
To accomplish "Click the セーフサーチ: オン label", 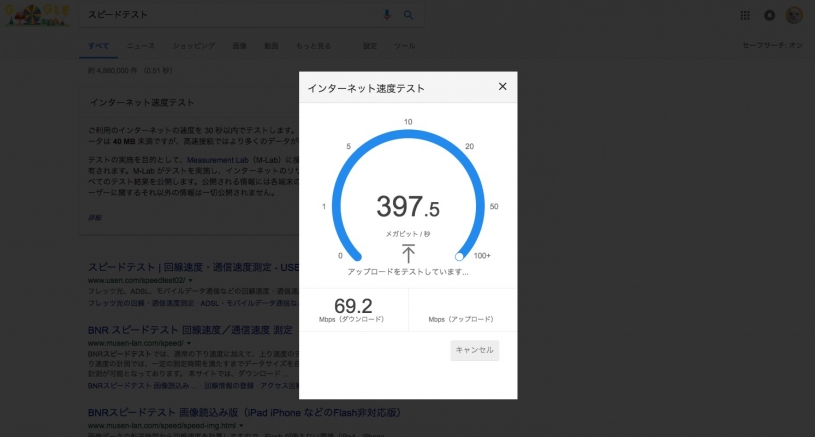I will 772,45.
